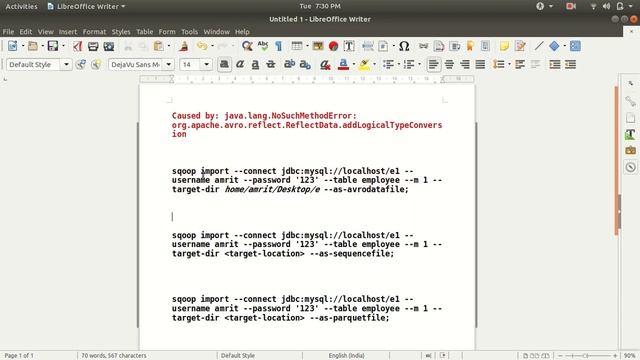Click the New document icon
640x360 pixels.
(x=13, y=46)
